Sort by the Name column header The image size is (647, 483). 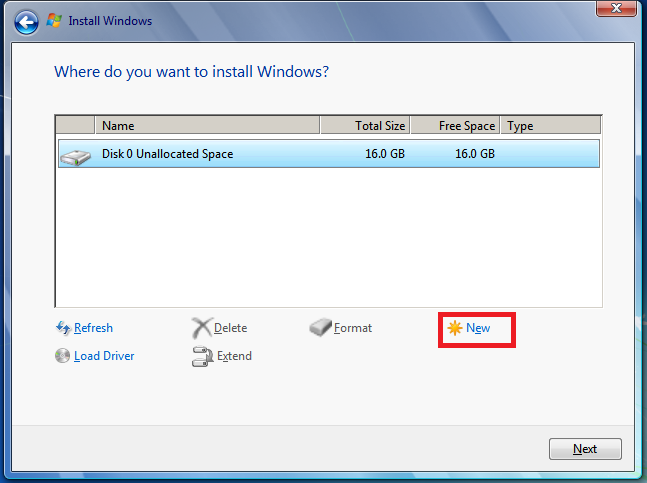[x=207, y=125]
